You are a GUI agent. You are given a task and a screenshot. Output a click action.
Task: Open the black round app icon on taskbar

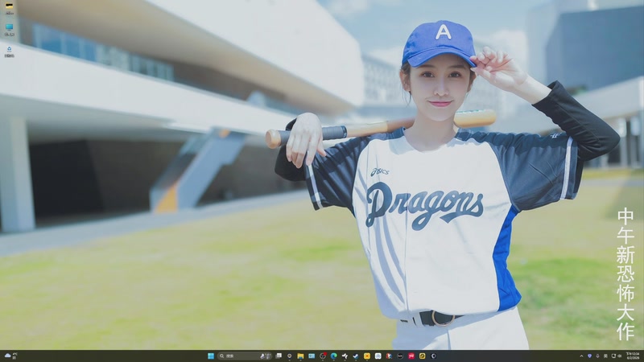(x=400, y=356)
